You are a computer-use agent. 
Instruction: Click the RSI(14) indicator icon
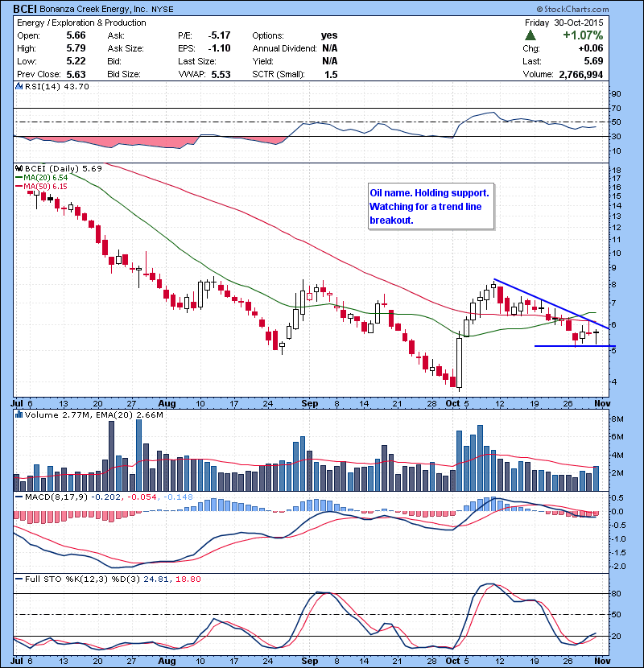(19, 86)
